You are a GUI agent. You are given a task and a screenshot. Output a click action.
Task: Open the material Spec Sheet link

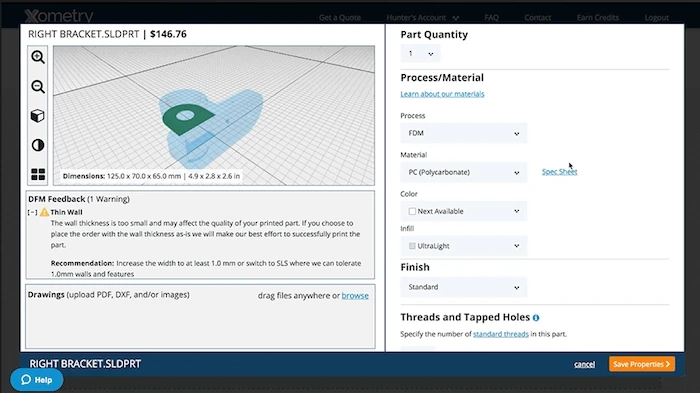tap(559, 171)
